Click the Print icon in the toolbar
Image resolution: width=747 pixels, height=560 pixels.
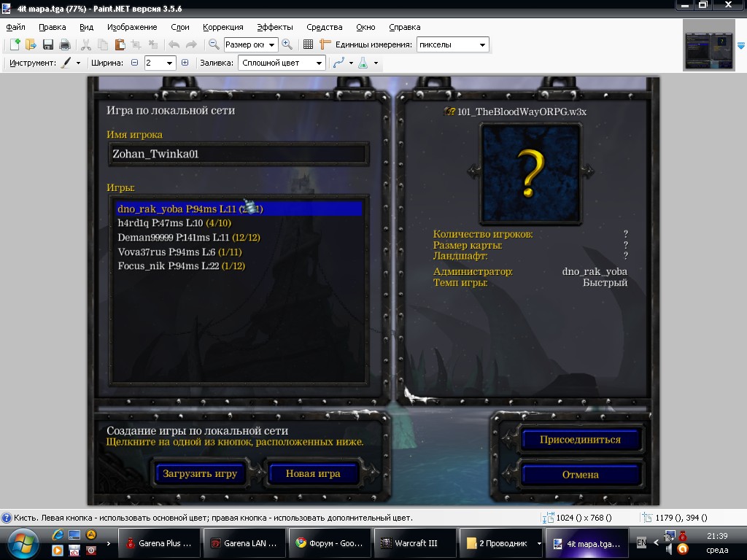(65, 44)
